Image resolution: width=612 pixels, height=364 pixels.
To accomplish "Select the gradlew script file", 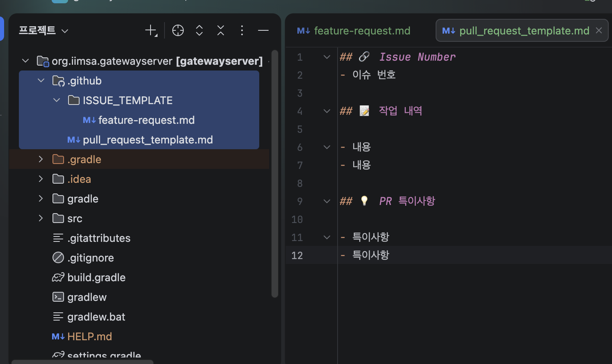I will tap(87, 297).
